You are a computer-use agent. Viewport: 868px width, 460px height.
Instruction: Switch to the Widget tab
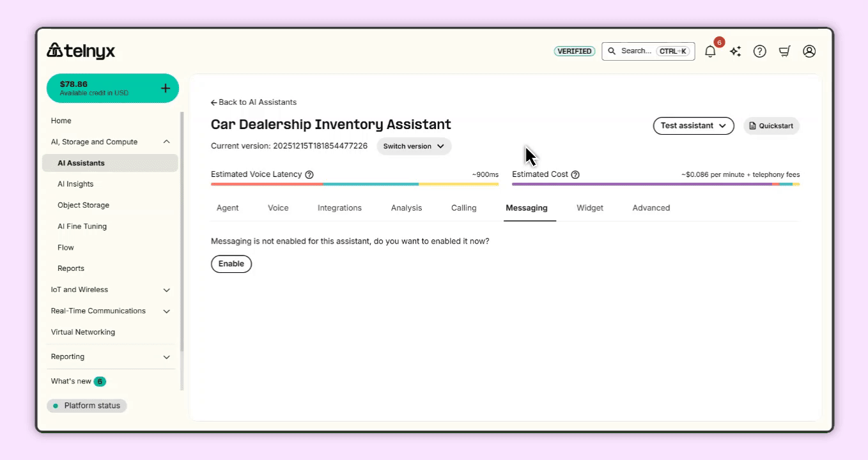pyautogui.click(x=589, y=208)
